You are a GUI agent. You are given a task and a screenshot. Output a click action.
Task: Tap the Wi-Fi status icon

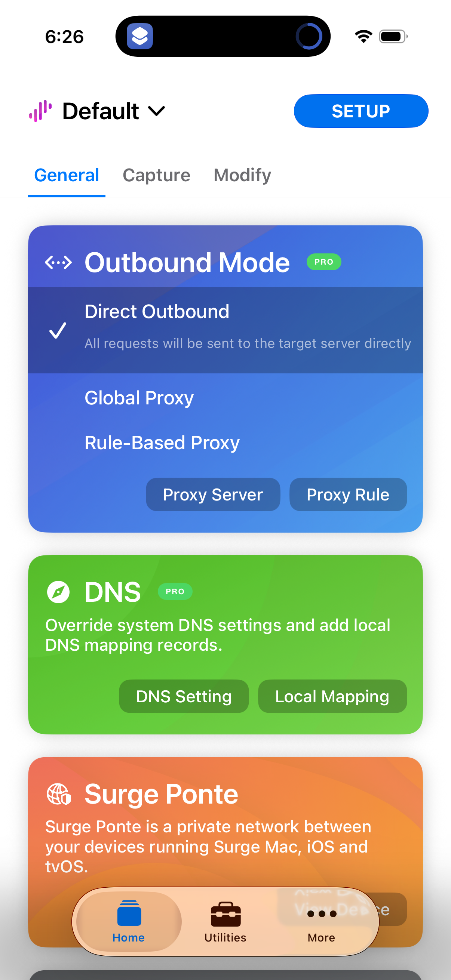(x=363, y=37)
